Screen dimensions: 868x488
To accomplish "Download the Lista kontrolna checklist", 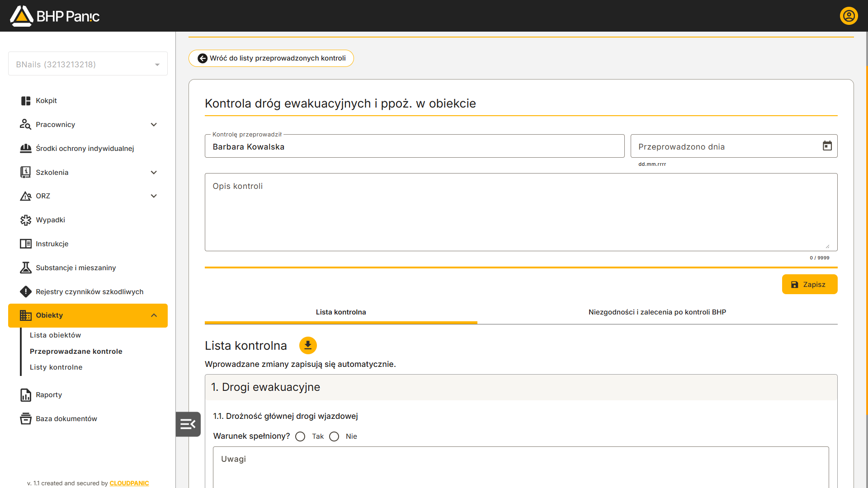I will click(x=308, y=346).
